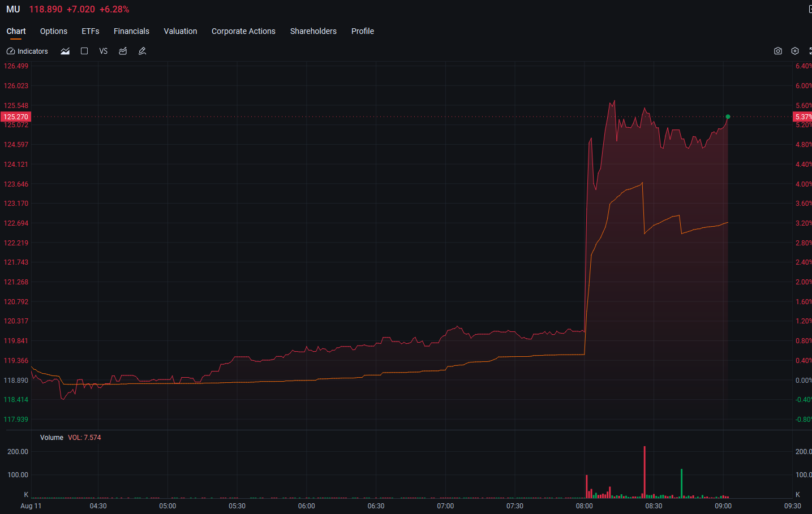812x514 pixels.
Task: Click the 04:30 time axis label
Action: (98, 506)
